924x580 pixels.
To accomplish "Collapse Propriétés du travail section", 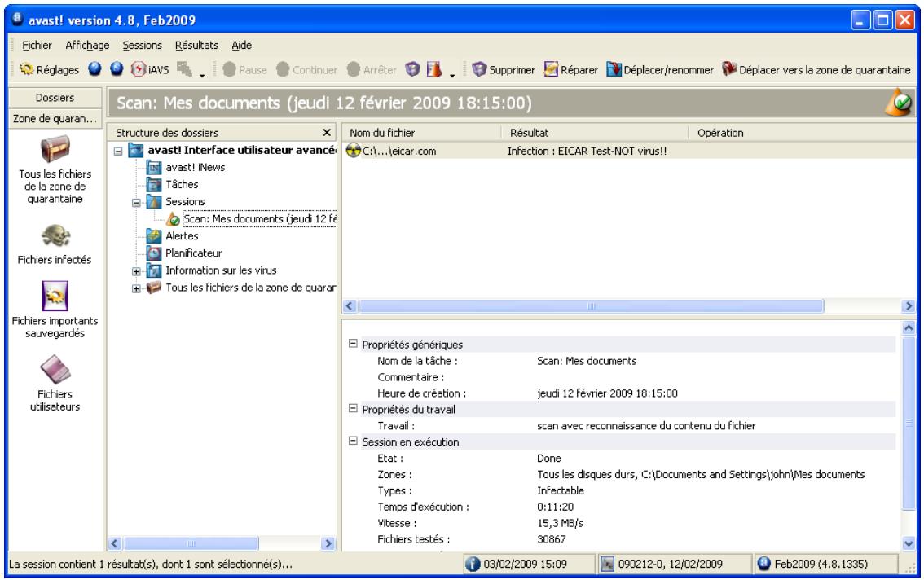I will coord(353,408).
